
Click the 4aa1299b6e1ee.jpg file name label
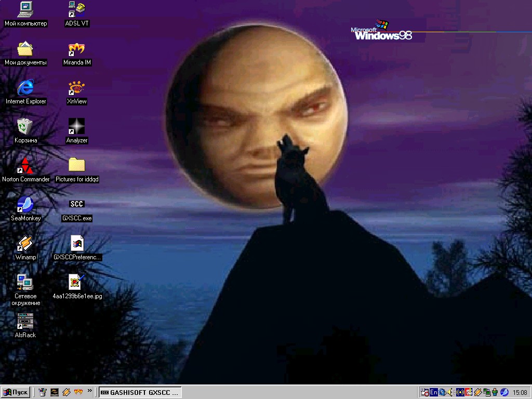point(77,296)
